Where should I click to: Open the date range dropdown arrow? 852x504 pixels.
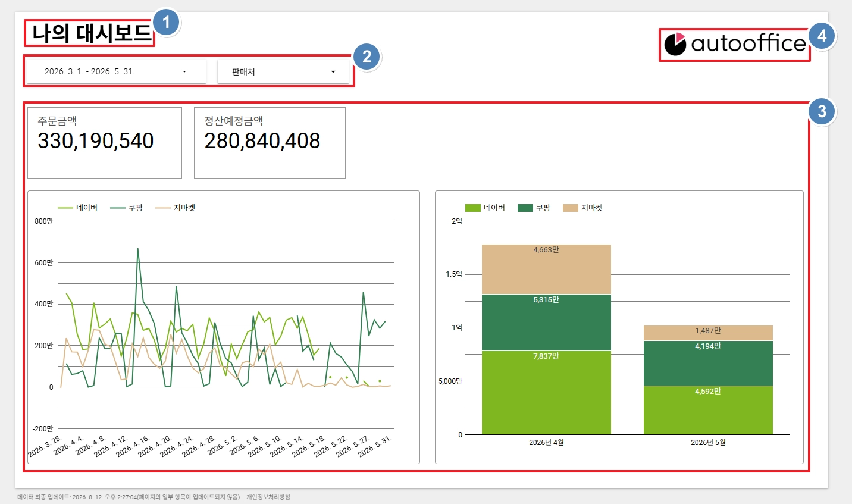(184, 71)
